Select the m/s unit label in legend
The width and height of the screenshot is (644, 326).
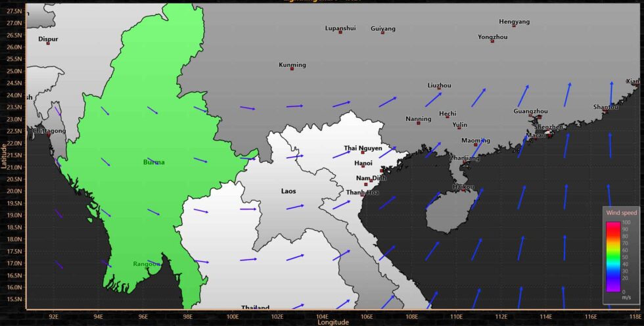(626, 297)
